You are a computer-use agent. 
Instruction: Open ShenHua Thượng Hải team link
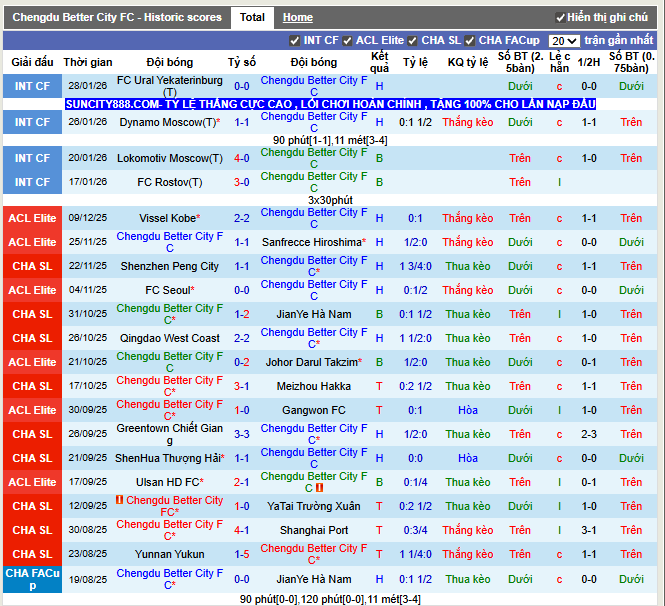pyautogui.click(x=168, y=458)
